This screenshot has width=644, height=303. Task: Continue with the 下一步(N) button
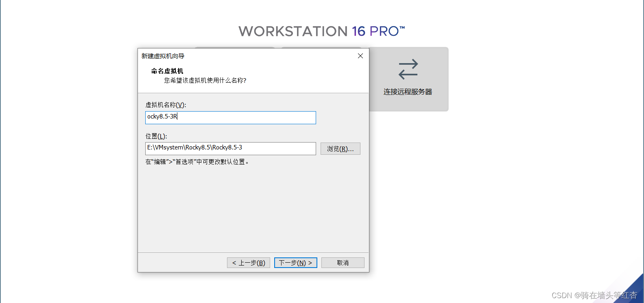tap(296, 263)
